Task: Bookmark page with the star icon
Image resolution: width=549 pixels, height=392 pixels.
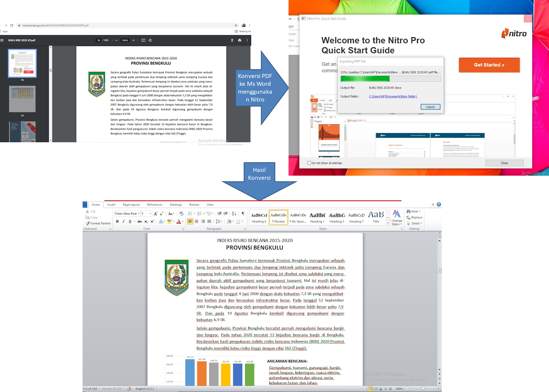Action: [x=236, y=25]
